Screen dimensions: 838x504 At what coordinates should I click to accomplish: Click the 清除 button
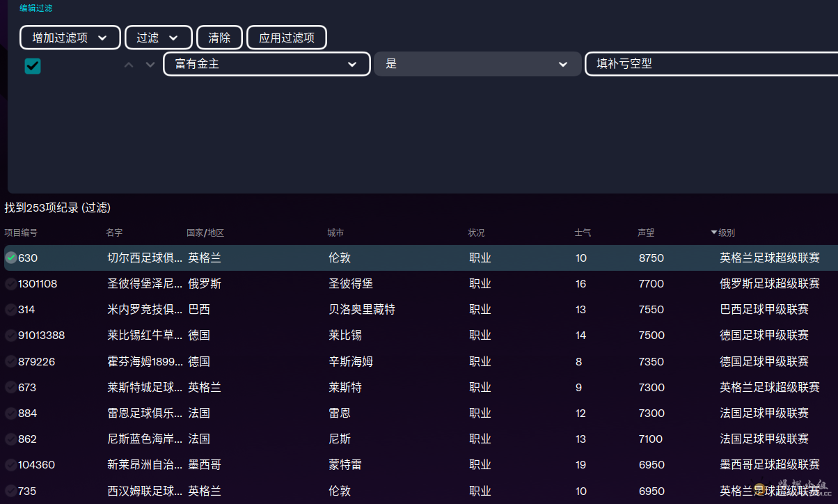(x=219, y=38)
